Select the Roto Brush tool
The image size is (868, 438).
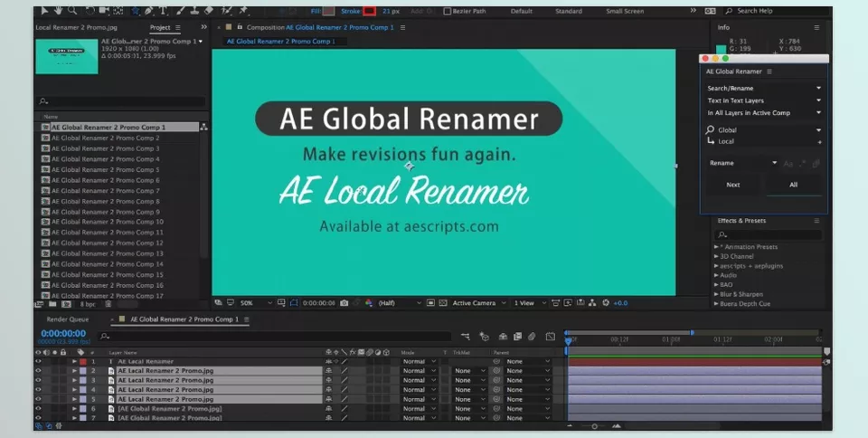[x=226, y=11]
